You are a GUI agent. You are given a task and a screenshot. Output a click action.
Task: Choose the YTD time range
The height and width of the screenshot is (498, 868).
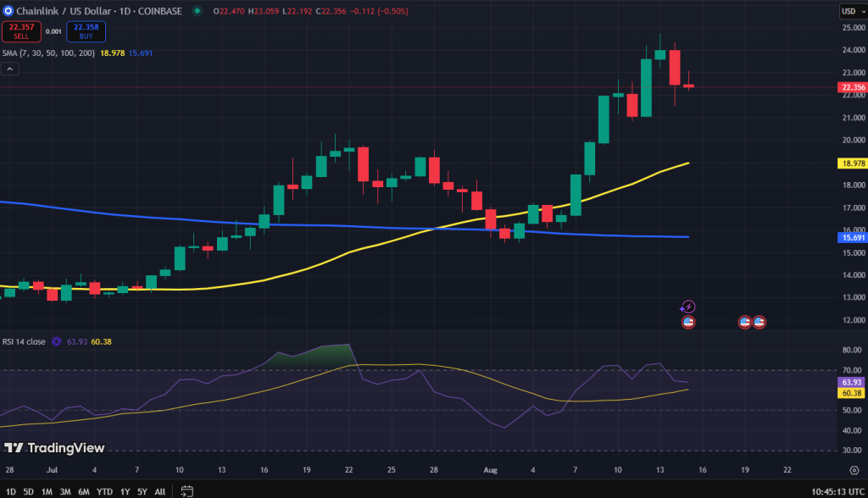click(x=104, y=491)
